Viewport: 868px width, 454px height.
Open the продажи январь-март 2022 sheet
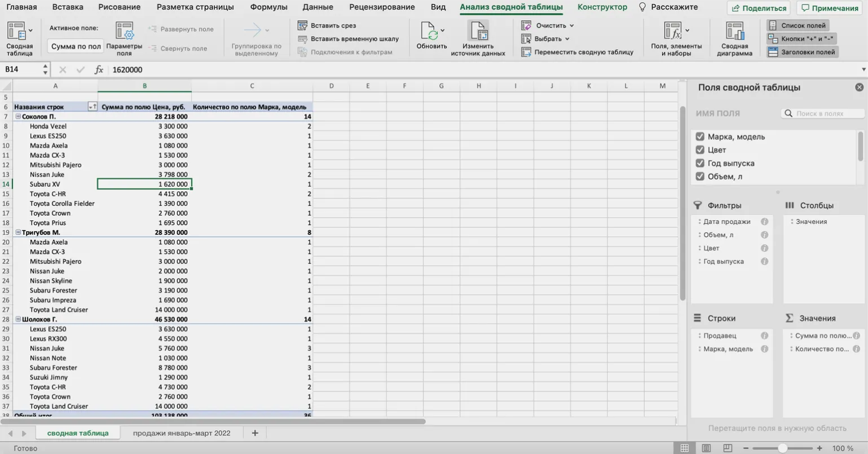coord(182,433)
